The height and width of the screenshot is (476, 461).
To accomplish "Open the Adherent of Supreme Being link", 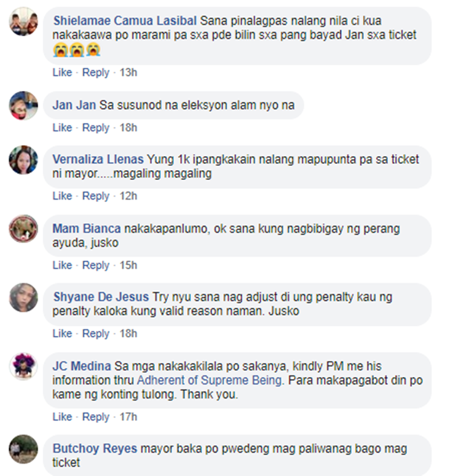I will pos(210,380).
